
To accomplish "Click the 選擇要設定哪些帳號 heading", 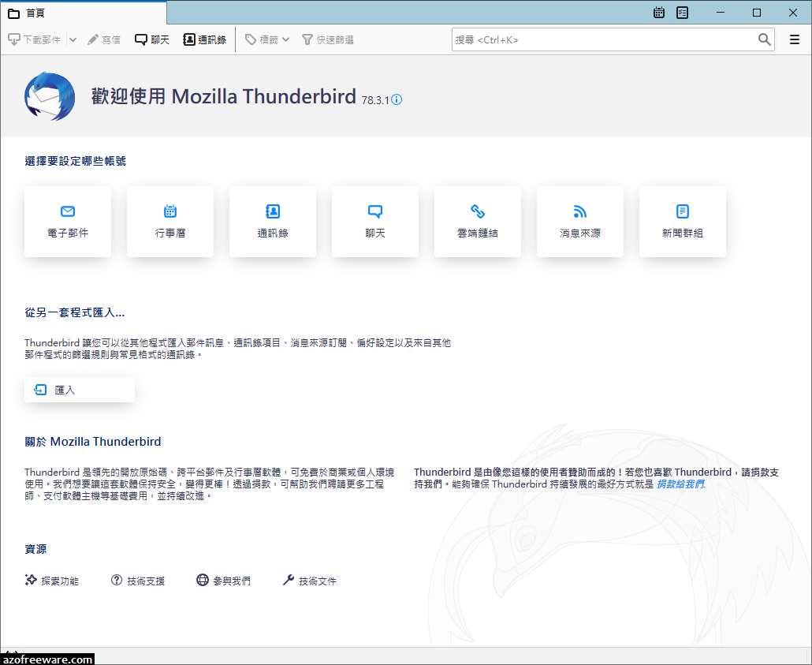I will [76, 161].
